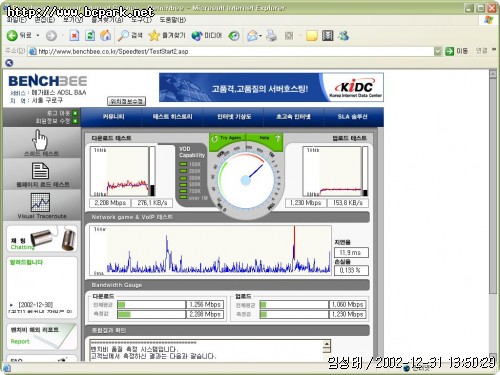The height and width of the screenshot is (375, 500).
Task: Open the Tools (도구) menu
Action: point(141,20)
